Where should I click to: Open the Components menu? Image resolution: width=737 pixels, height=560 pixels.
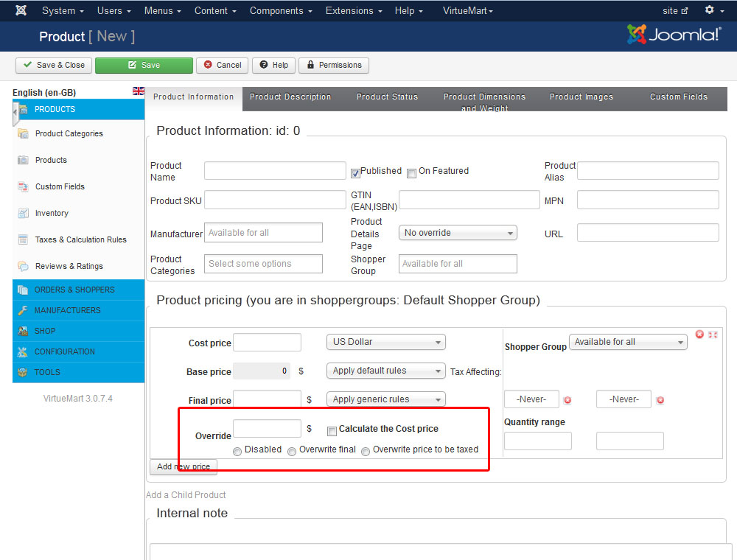281,10
